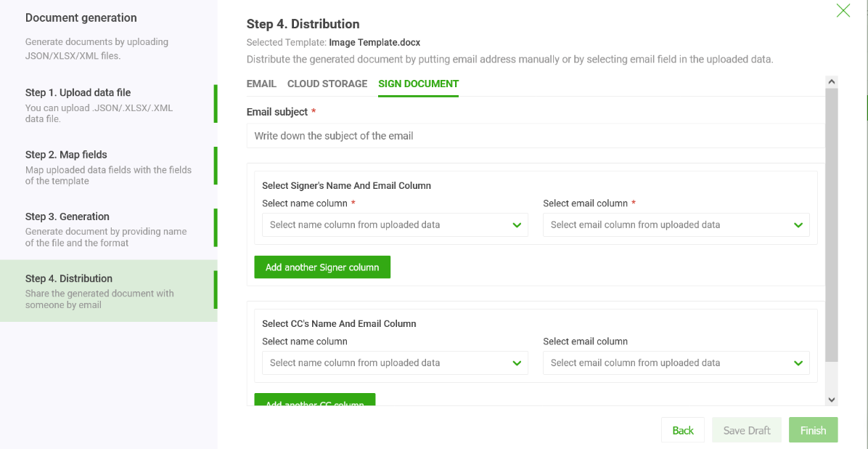Open the CC email column dropdown

click(666, 363)
